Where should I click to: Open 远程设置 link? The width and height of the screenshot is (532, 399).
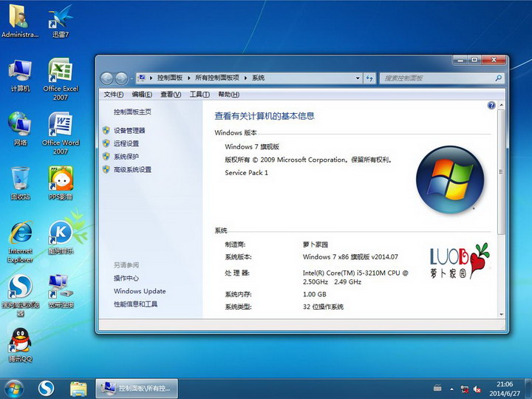[126, 143]
